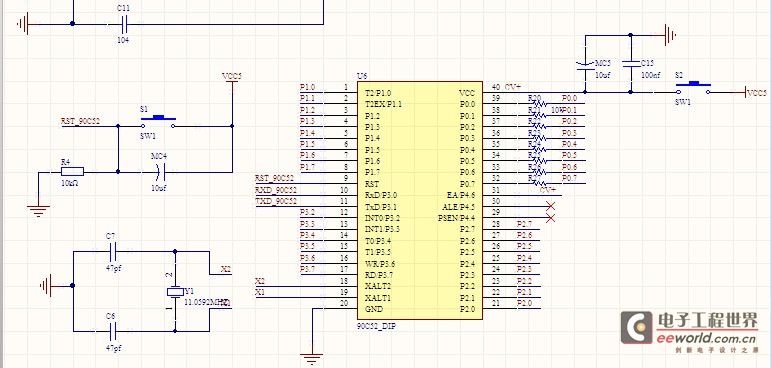Click pin number 40

496,87
